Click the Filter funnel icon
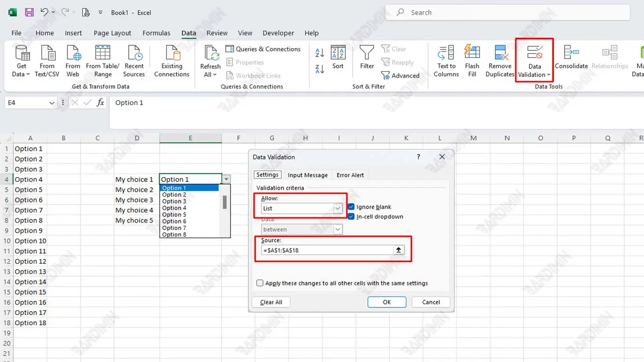Viewport: 644px width, 362px height. coord(367,53)
